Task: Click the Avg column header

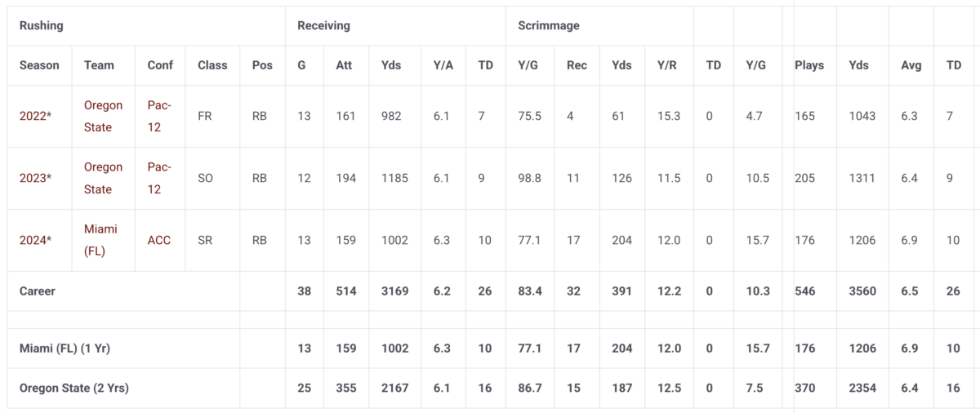Action: pyautogui.click(x=908, y=65)
